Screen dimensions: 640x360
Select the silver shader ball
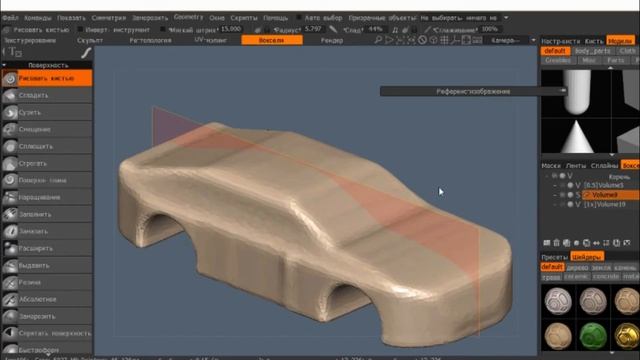[558, 301]
